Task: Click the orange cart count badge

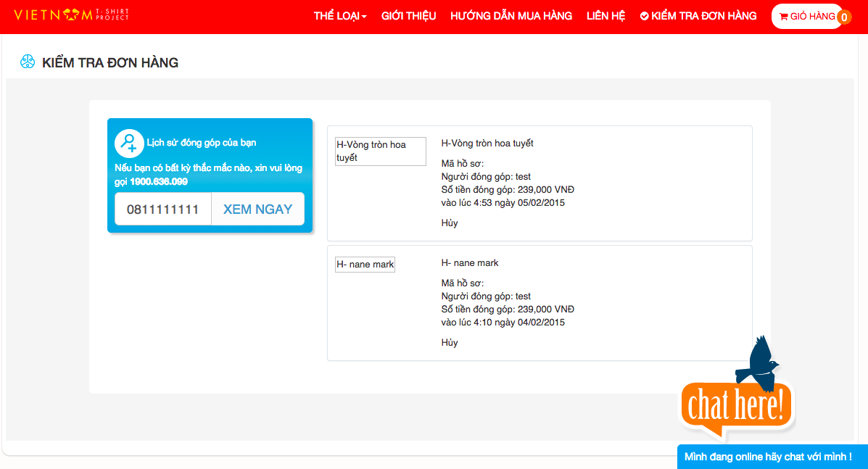Action: pos(844,17)
